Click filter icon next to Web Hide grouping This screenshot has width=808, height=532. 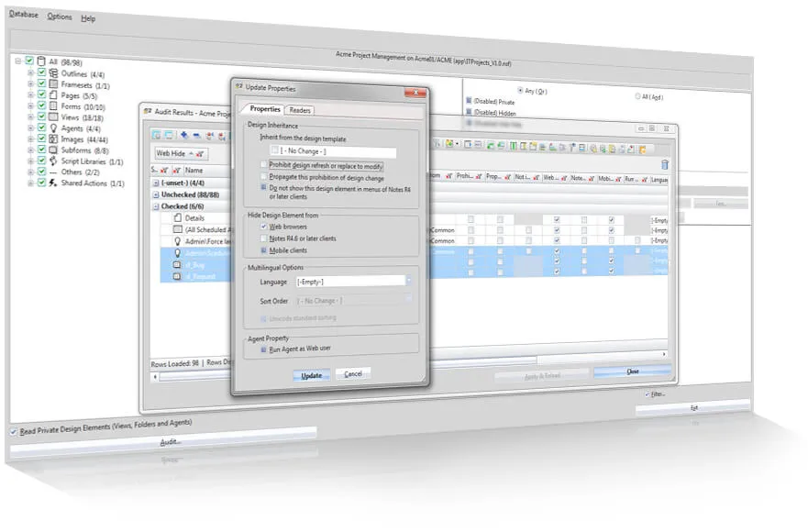[200, 153]
